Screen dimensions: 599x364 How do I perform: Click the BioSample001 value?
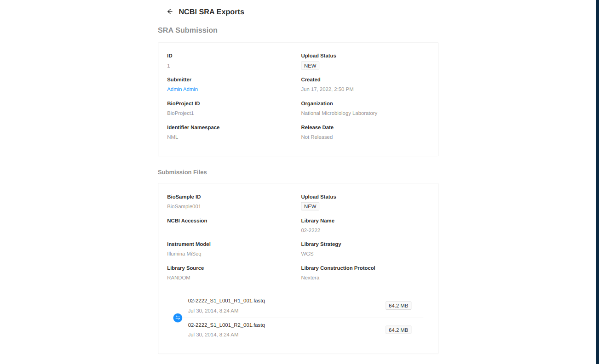(184, 206)
